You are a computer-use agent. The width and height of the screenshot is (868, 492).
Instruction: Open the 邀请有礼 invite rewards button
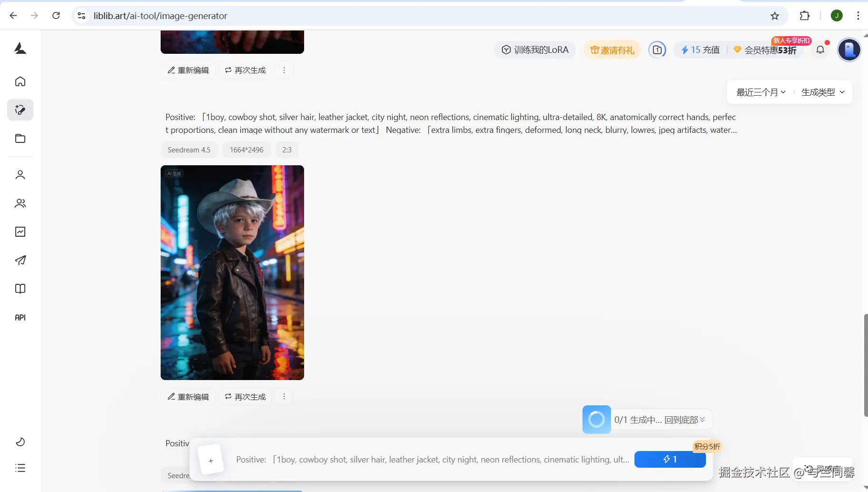tap(612, 50)
